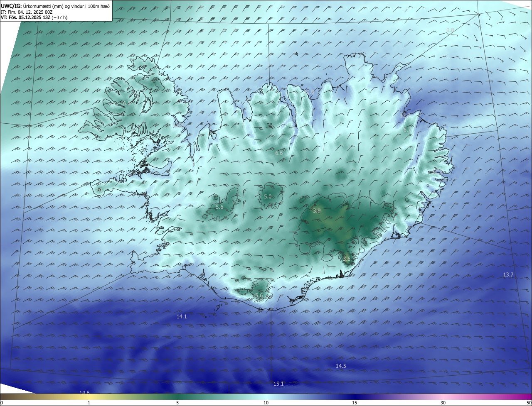Click the 3.9 value on Vatnajökull
The width and height of the screenshot is (532, 406).
(317, 211)
